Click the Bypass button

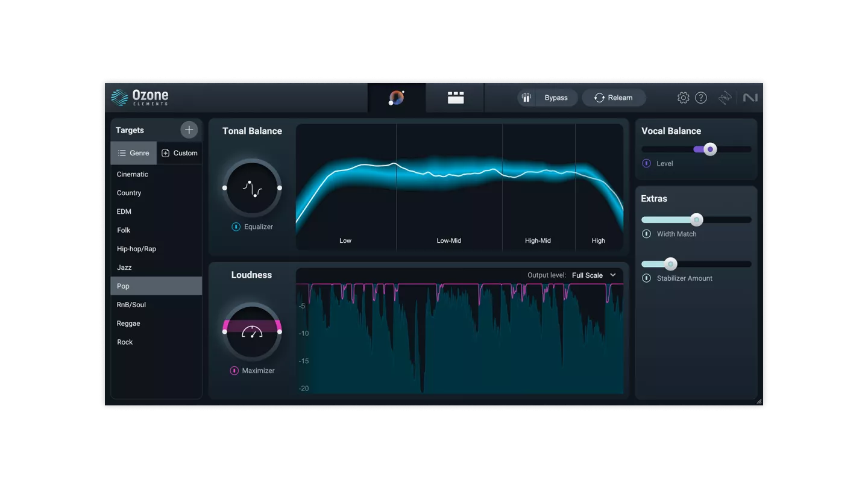(x=555, y=98)
